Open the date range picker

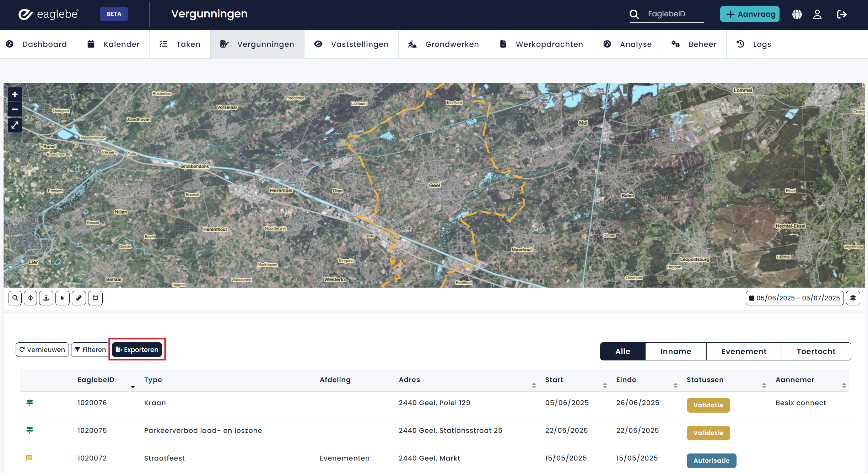(x=794, y=298)
